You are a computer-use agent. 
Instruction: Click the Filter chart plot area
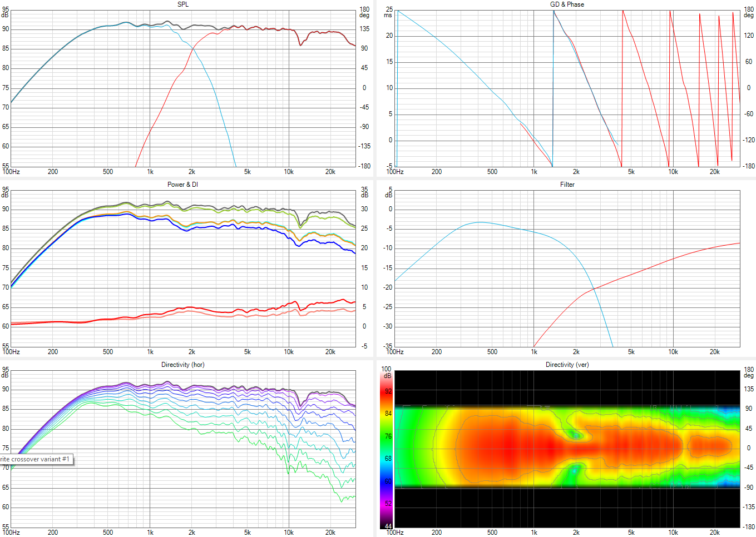[567, 268]
